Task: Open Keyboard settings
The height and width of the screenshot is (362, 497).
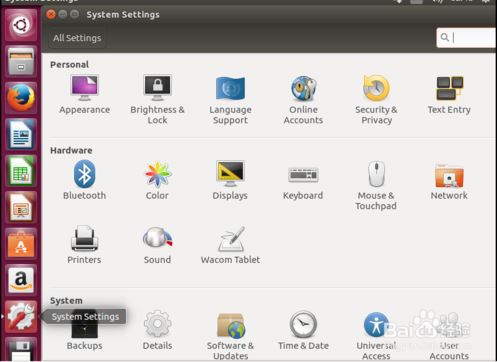Action: (x=303, y=183)
